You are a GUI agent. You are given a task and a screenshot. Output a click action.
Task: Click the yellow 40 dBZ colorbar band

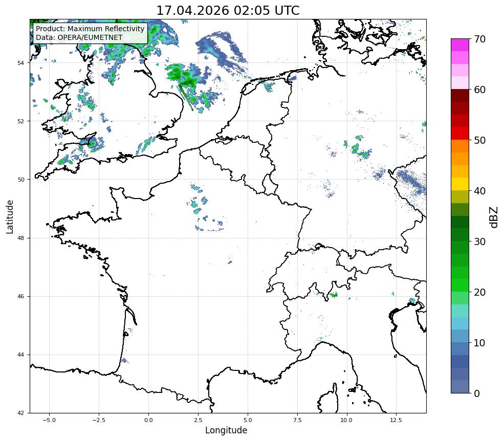coord(460,184)
